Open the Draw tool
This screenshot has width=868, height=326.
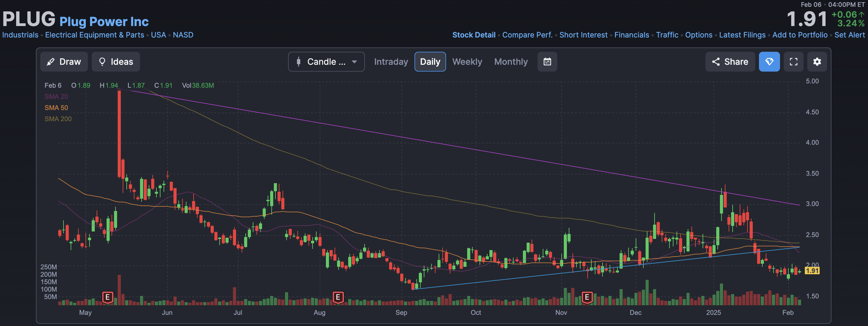(64, 62)
